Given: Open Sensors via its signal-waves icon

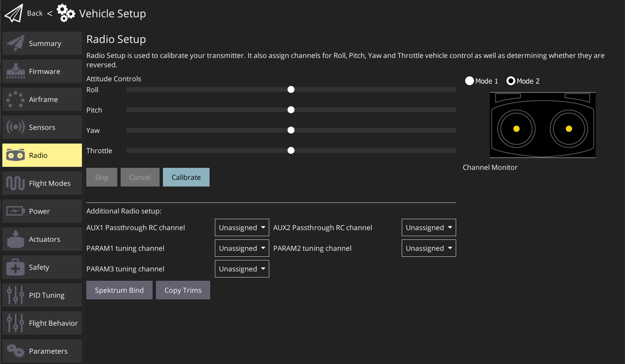Looking at the screenshot, I should click(x=15, y=127).
